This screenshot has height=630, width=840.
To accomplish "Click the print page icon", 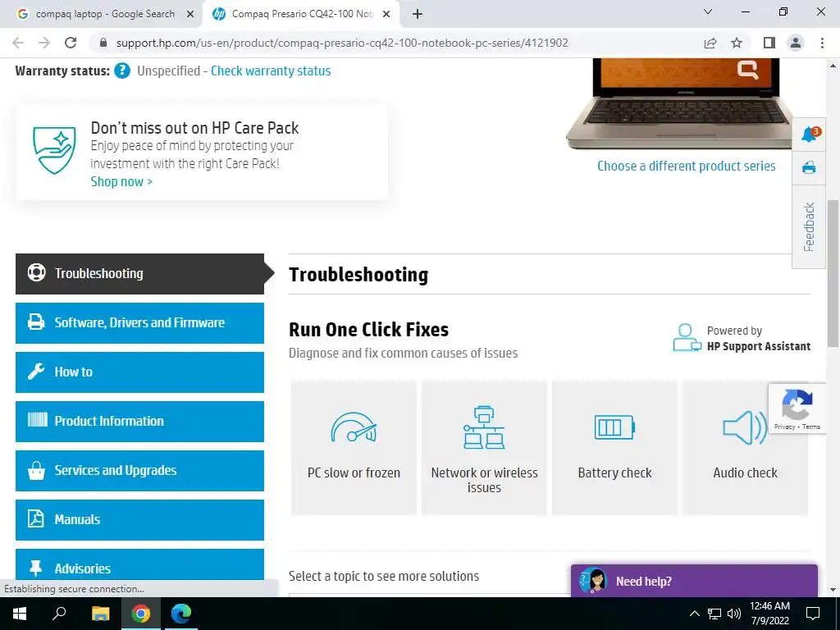I will 809,167.
